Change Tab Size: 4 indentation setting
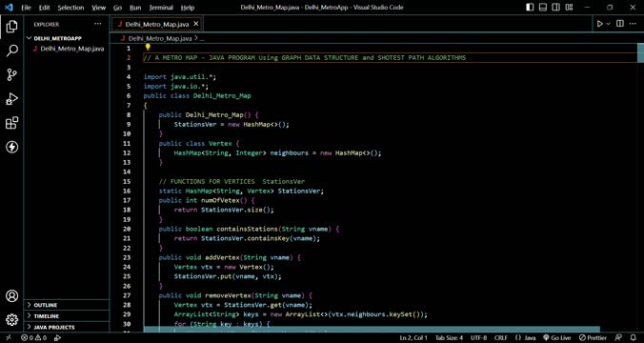Image resolution: width=644 pixels, height=343 pixels. tap(449, 337)
